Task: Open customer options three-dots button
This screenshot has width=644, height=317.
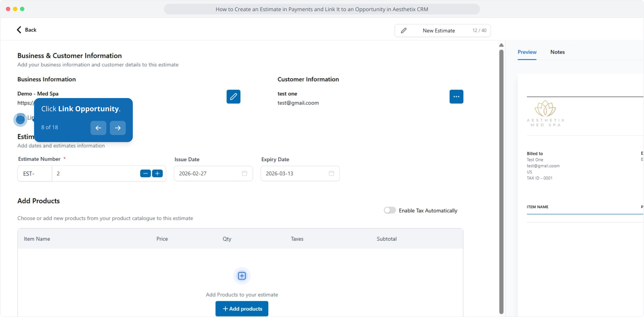Action: (x=456, y=97)
